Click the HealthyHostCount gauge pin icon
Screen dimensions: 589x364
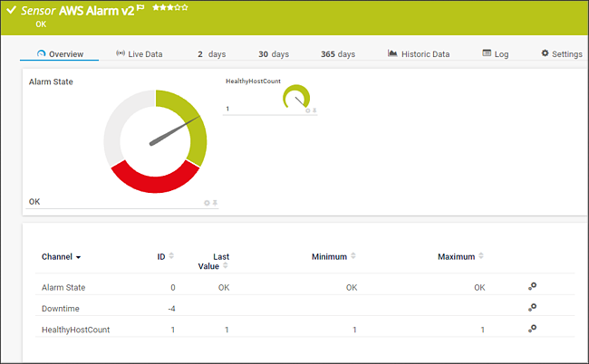click(314, 110)
